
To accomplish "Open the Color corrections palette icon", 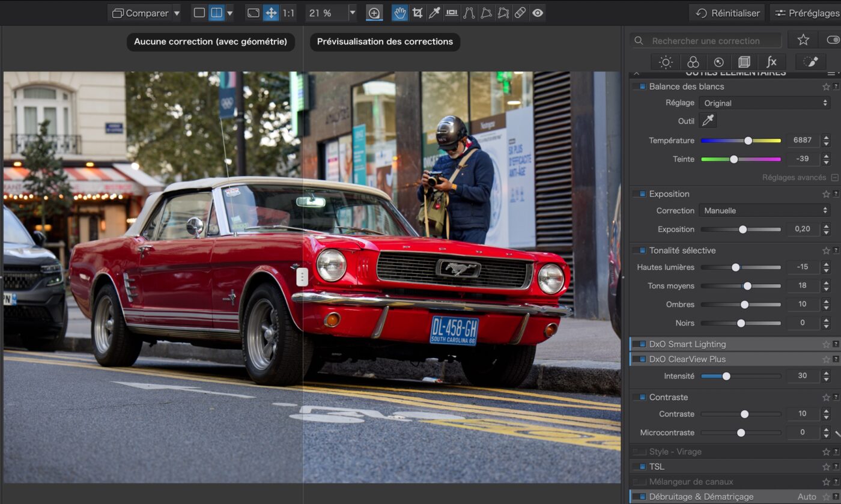I will [x=693, y=62].
